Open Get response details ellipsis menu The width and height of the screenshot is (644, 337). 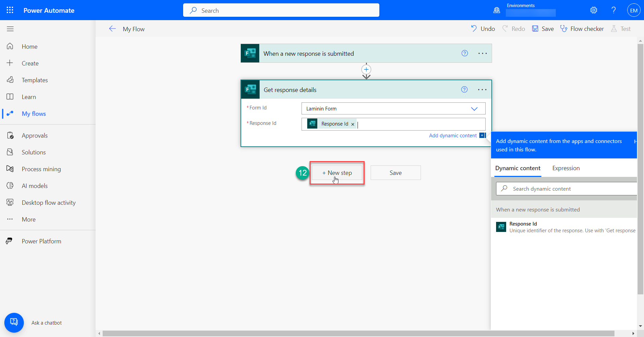(482, 90)
